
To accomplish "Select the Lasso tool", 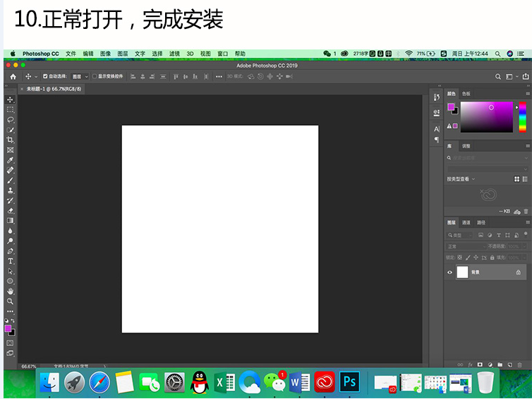I will [x=10, y=120].
